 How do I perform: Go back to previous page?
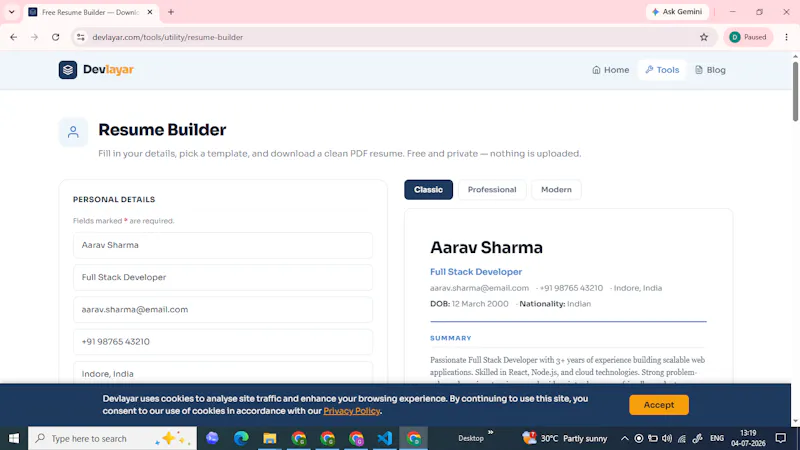click(x=14, y=37)
